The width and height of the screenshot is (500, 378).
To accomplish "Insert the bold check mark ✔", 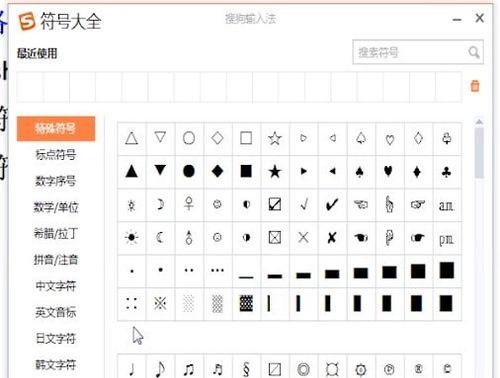I will coord(332,205).
